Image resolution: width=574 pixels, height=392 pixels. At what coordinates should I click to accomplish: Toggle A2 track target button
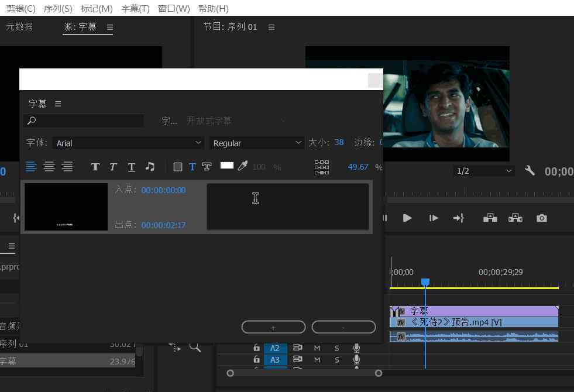[275, 348]
